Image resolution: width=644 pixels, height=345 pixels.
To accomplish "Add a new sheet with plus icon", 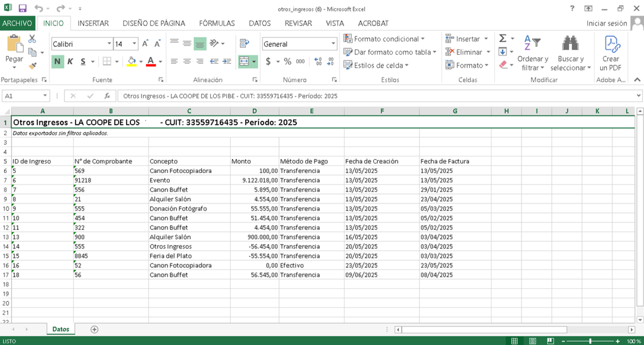I will coord(94,329).
